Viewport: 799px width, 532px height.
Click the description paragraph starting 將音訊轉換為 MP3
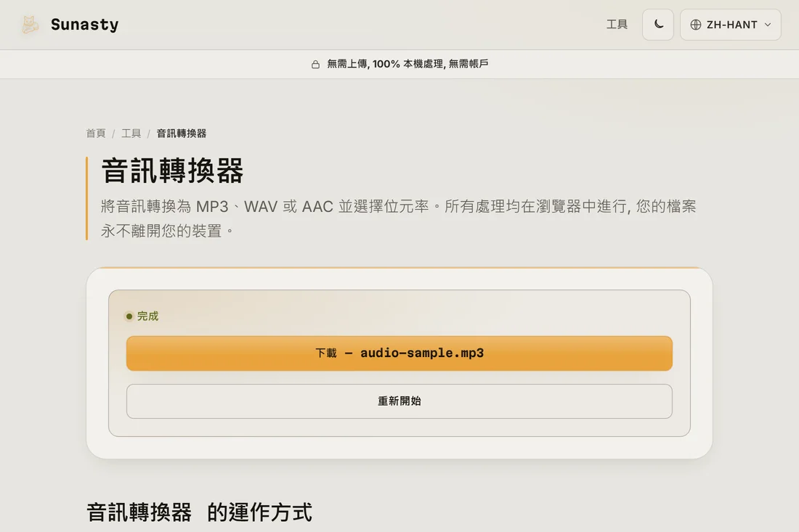pyautogui.click(x=399, y=218)
